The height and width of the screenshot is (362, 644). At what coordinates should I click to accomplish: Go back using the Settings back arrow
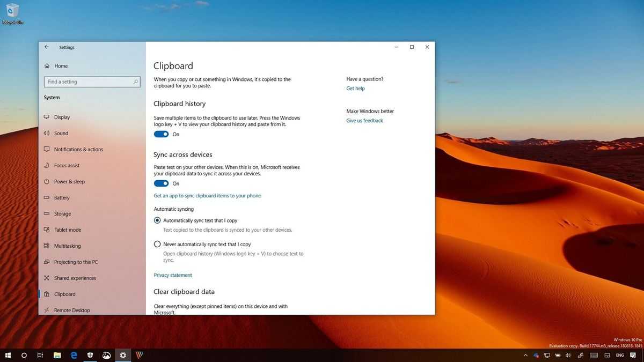point(47,47)
